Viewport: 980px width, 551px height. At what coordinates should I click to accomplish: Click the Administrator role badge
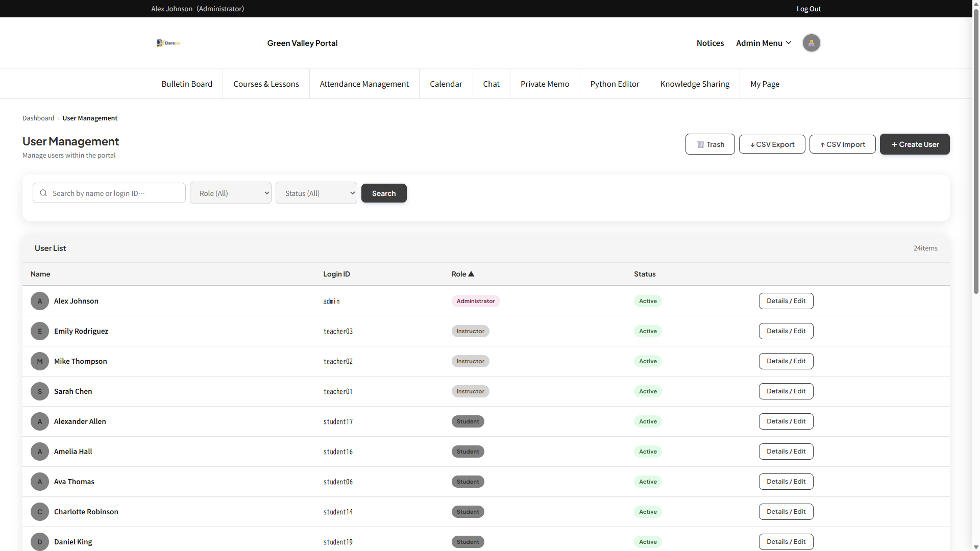pyautogui.click(x=476, y=301)
